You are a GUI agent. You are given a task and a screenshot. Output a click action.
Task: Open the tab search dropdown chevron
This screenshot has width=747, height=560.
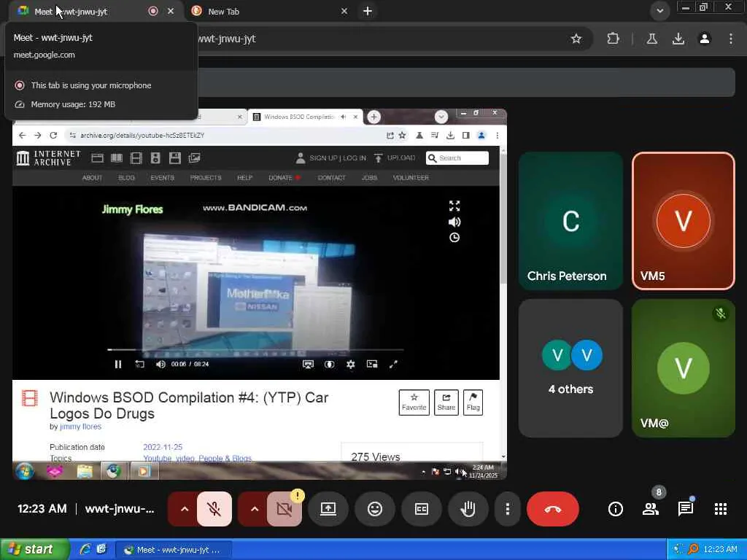pyautogui.click(x=659, y=11)
